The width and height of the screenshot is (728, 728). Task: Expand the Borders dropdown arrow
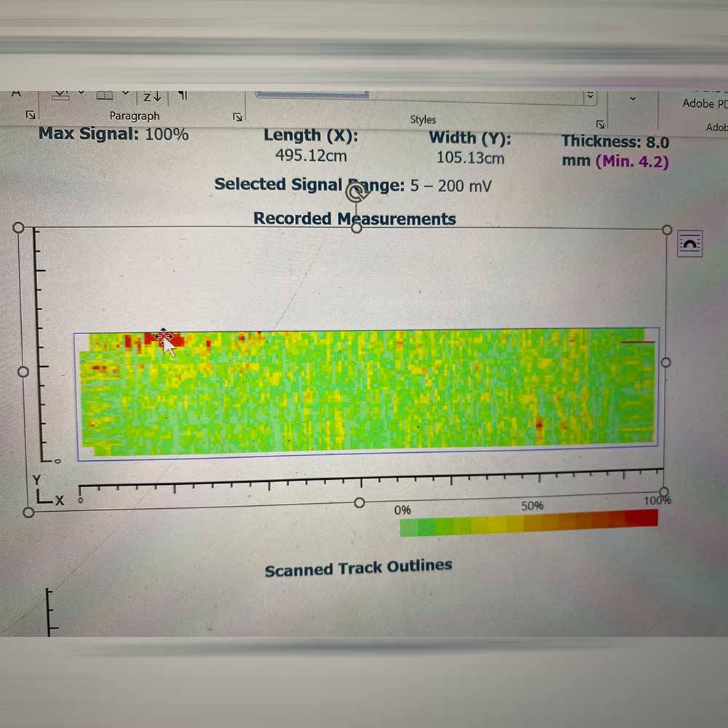[x=125, y=93]
